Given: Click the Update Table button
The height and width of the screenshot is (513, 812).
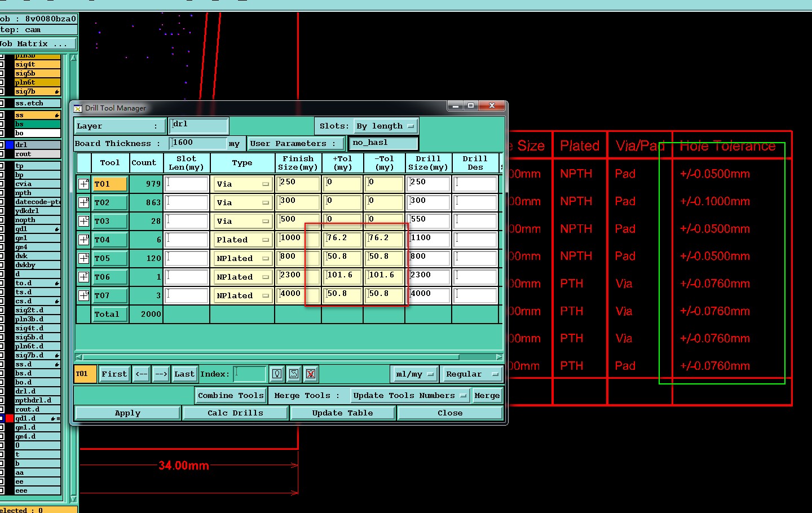Looking at the screenshot, I should tap(343, 413).
